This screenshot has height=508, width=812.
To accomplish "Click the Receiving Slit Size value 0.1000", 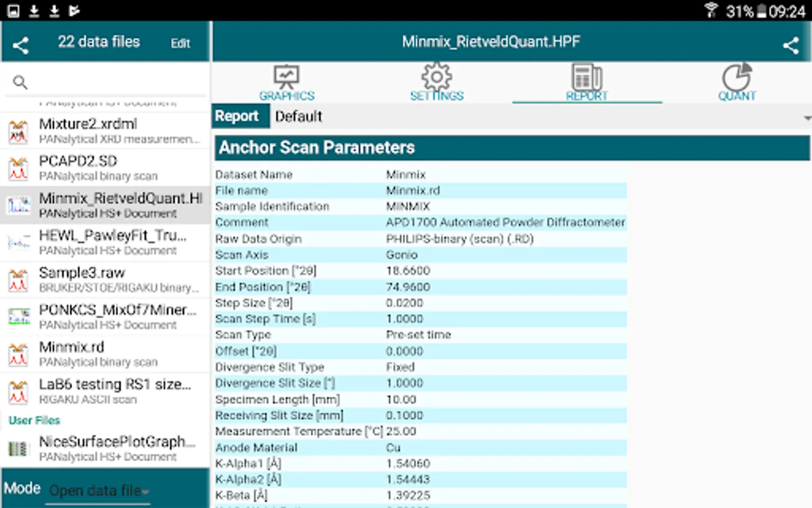I will tap(404, 415).
